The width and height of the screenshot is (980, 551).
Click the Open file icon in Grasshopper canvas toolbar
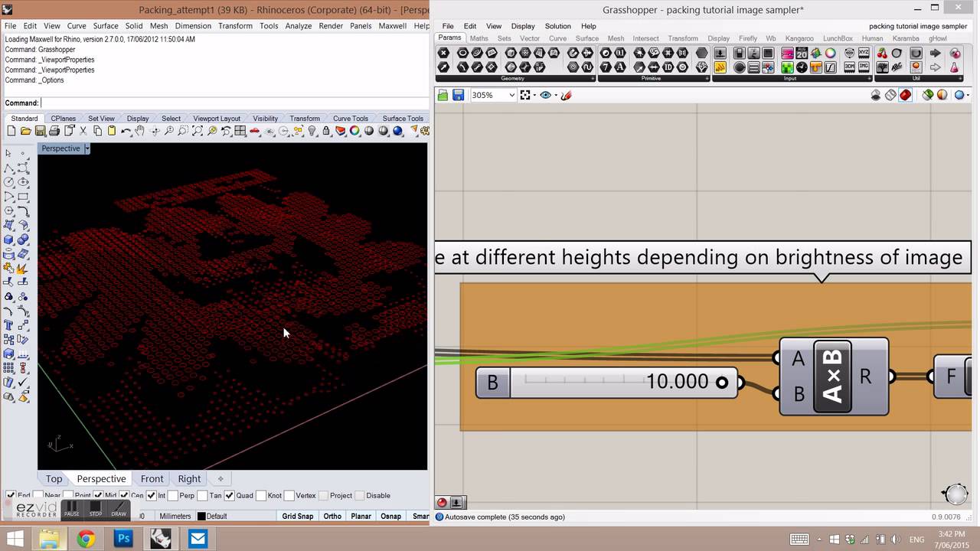443,95
